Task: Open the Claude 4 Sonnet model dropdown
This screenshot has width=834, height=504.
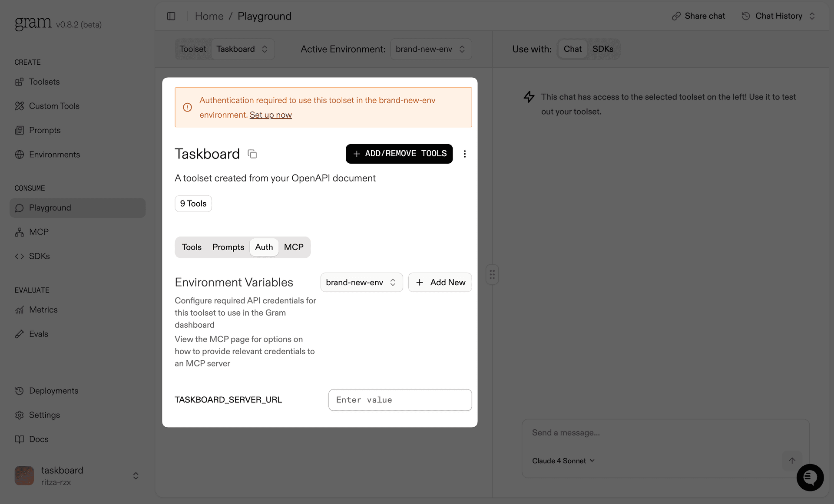Action: click(563, 460)
